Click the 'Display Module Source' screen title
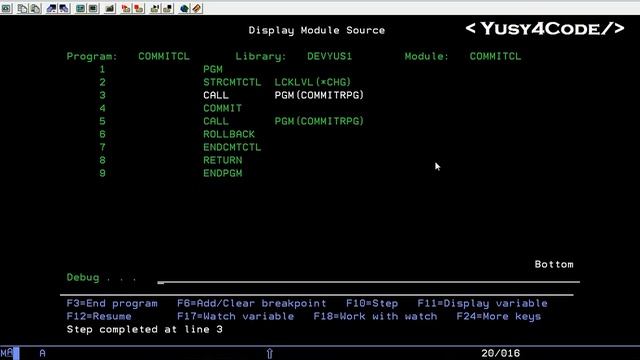 tap(317, 30)
